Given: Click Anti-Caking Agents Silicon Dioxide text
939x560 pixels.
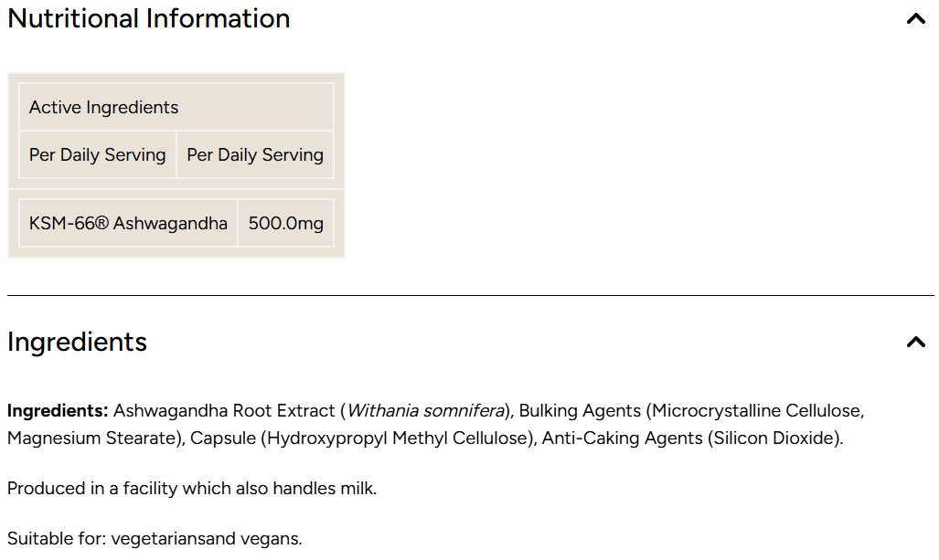Looking at the screenshot, I should point(692,438).
